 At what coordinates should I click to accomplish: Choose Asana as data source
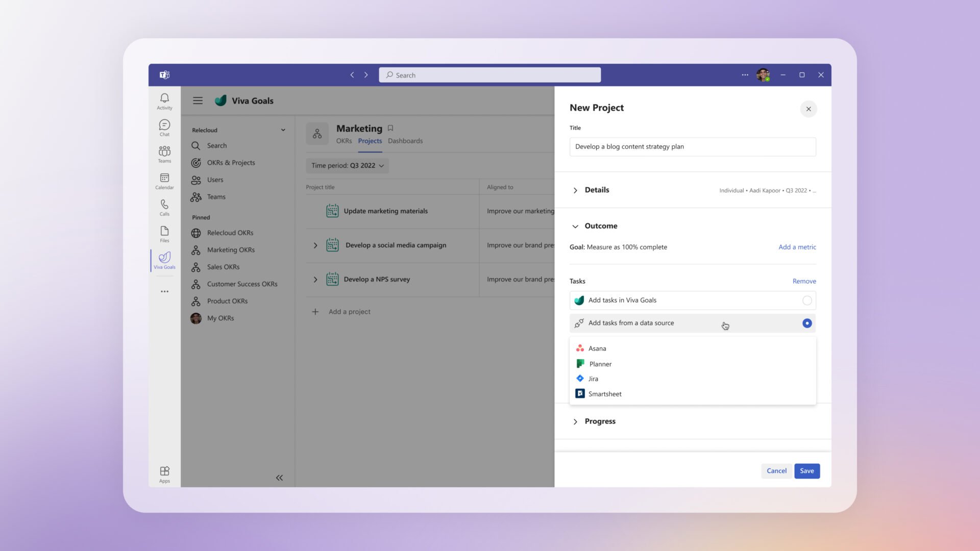click(x=693, y=348)
